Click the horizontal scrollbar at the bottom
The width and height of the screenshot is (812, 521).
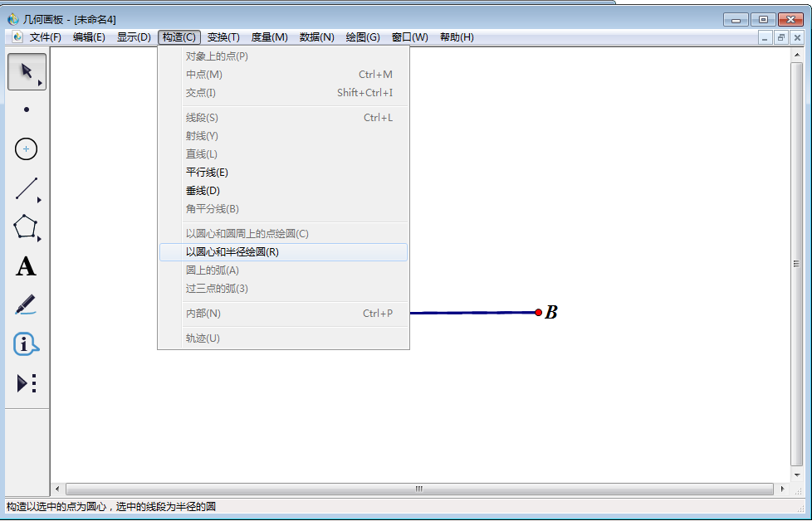(x=419, y=489)
